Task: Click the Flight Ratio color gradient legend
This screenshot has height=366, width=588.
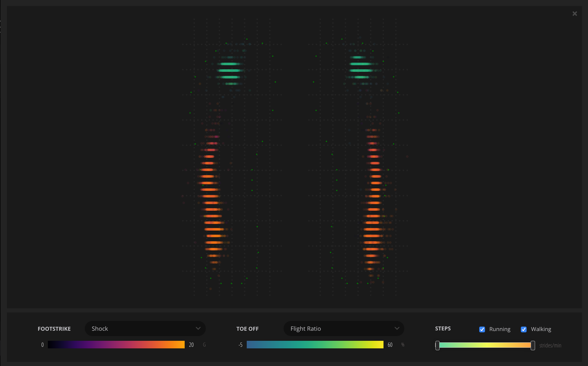Action: pos(315,345)
